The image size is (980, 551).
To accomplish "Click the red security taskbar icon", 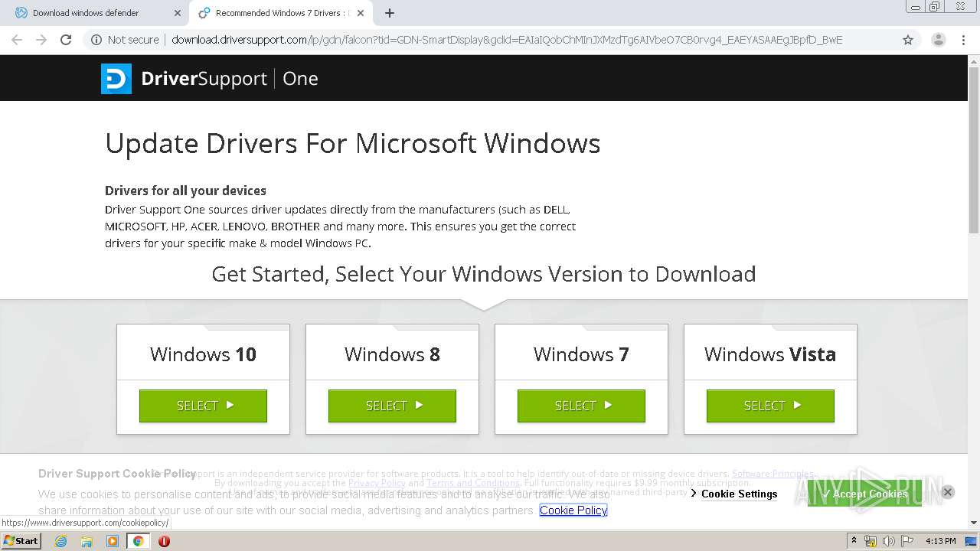I will click(x=164, y=541).
